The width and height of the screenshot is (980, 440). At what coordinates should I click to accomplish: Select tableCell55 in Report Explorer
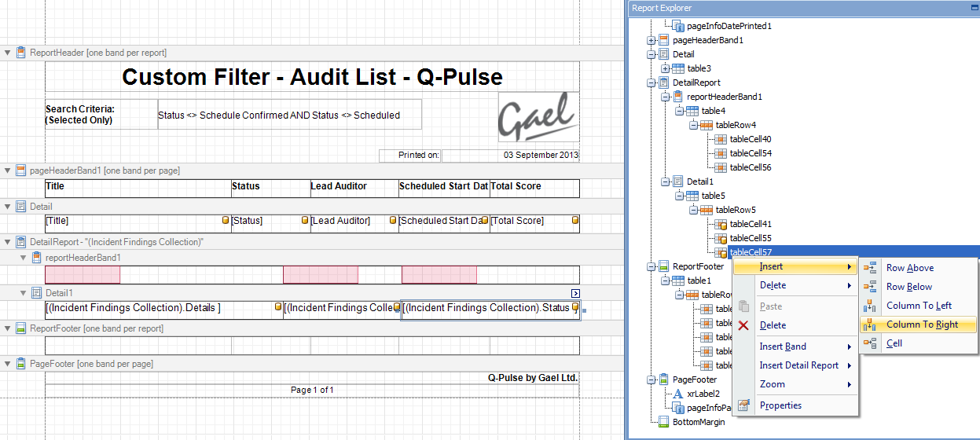pos(751,238)
